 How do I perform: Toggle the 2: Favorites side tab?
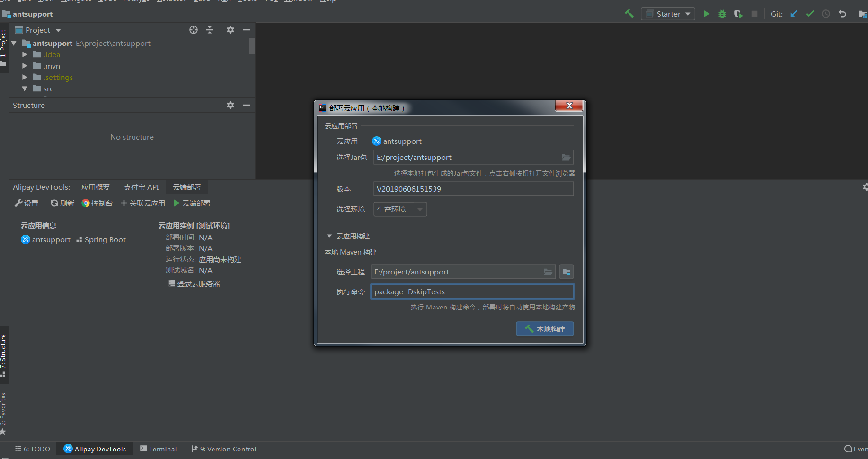3,414
